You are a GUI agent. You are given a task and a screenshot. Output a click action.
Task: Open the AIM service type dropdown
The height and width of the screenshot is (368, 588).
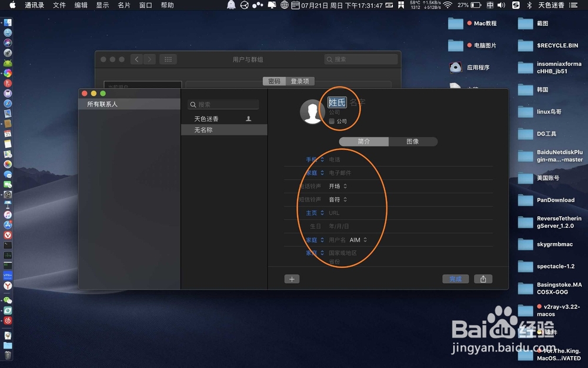pyautogui.click(x=358, y=240)
